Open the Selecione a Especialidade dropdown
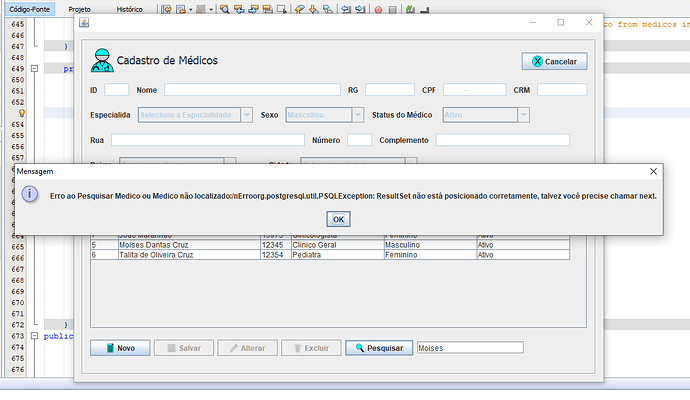690x400 pixels. [x=195, y=115]
